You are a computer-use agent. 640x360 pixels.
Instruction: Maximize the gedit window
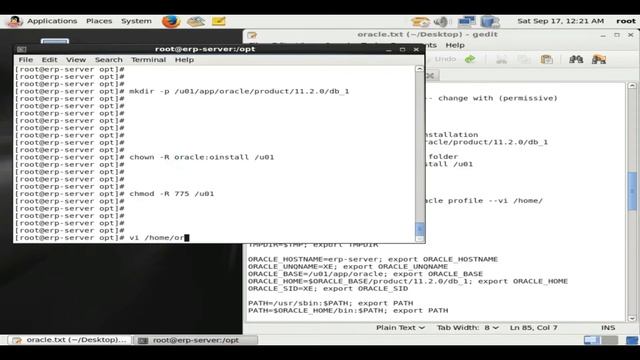(617, 35)
